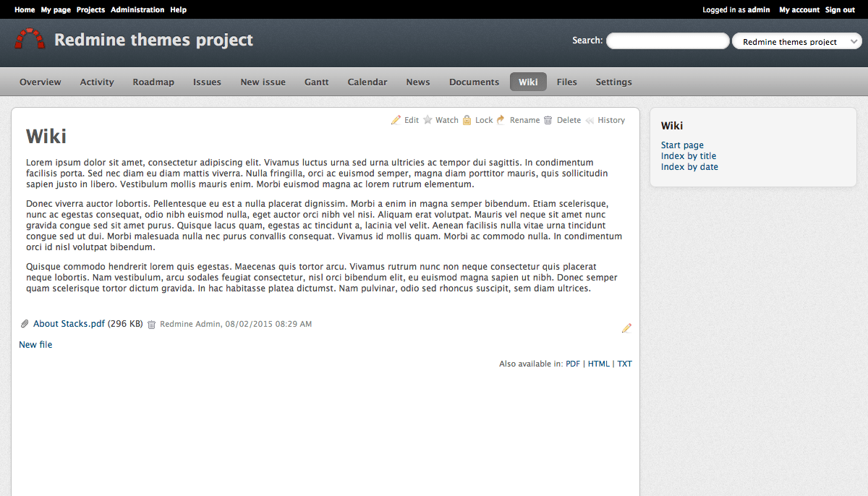The width and height of the screenshot is (868, 496).
Task: Click the Rename link
Action: point(524,120)
